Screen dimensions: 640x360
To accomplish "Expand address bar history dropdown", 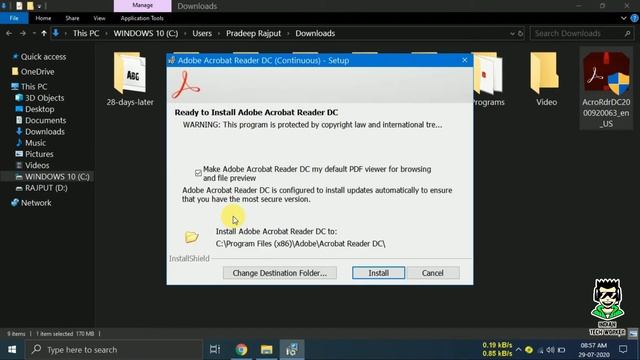I will [x=512, y=33].
